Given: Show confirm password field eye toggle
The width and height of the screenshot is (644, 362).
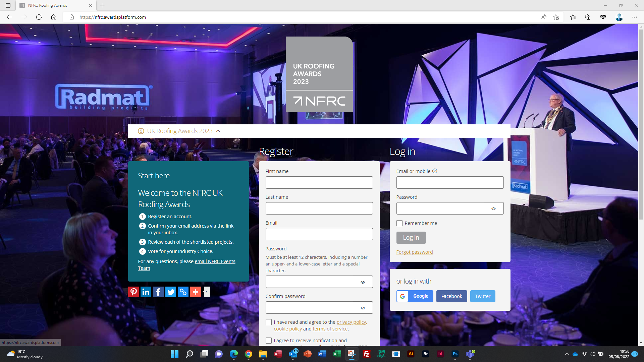Looking at the screenshot, I should (x=363, y=308).
